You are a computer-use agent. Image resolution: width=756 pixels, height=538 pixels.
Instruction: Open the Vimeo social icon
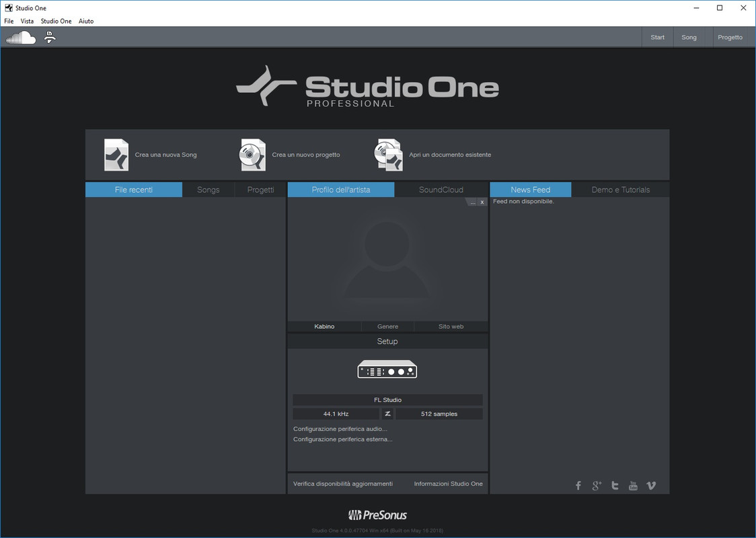[x=651, y=486]
